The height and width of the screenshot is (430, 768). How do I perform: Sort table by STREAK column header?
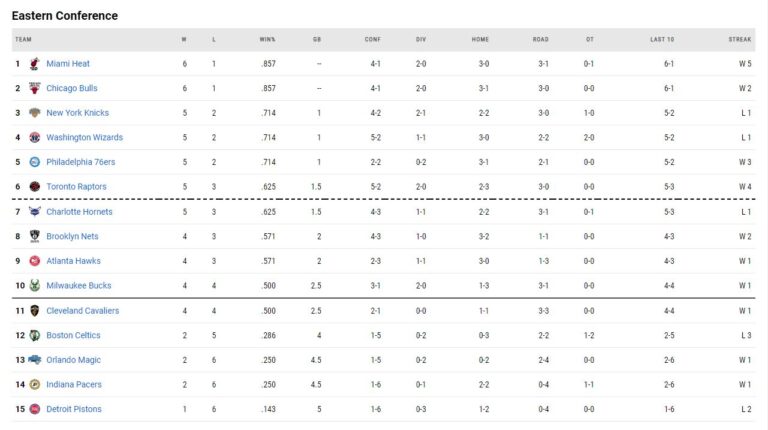pyautogui.click(x=740, y=40)
